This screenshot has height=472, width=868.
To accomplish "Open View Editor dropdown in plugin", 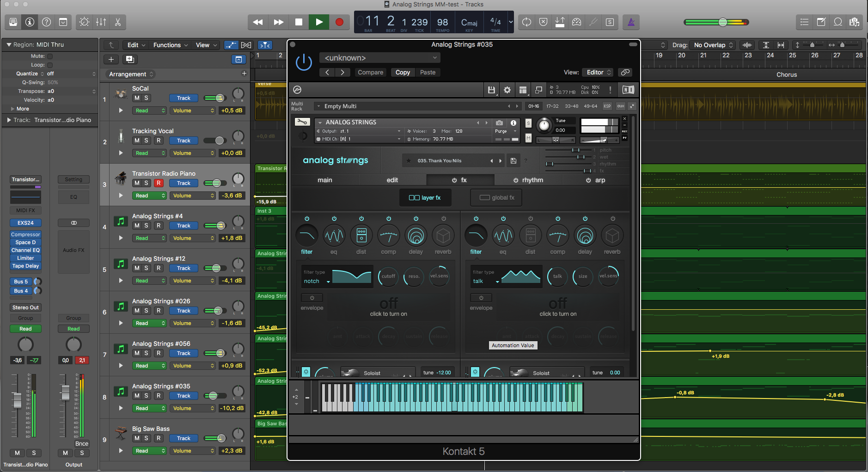I will click(x=598, y=72).
